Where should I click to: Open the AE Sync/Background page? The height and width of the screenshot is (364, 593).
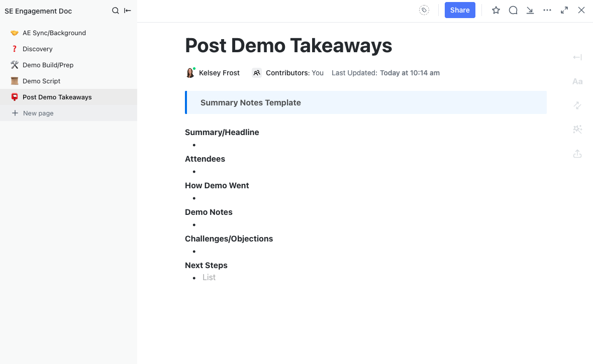point(54,33)
